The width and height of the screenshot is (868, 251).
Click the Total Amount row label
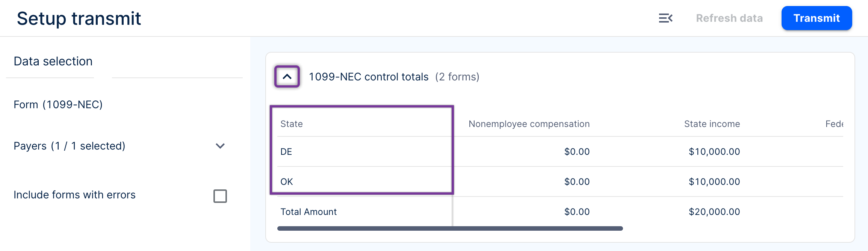coord(308,212)
